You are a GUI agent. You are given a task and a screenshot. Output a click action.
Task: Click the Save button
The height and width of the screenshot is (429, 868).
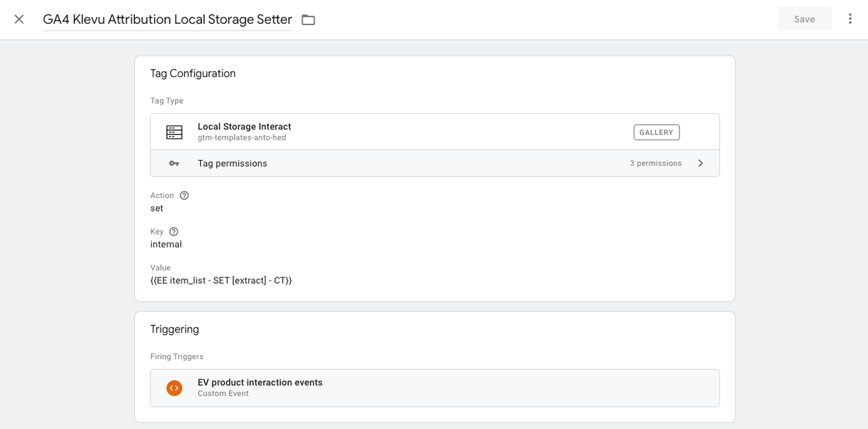click(804, 19)
